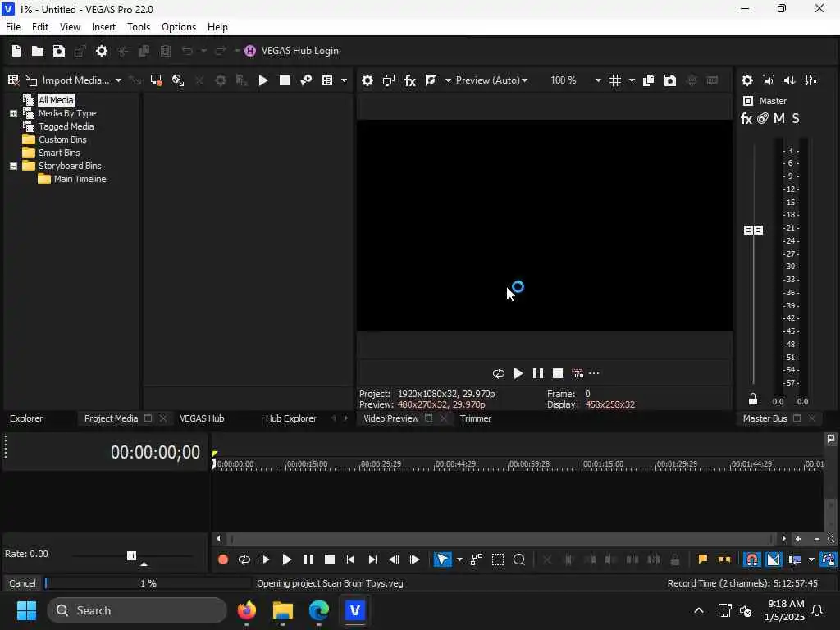The height and width of the screenshot is (630, 840).
Task: Open Video Preview project properties gear
Action: (367, 80)
